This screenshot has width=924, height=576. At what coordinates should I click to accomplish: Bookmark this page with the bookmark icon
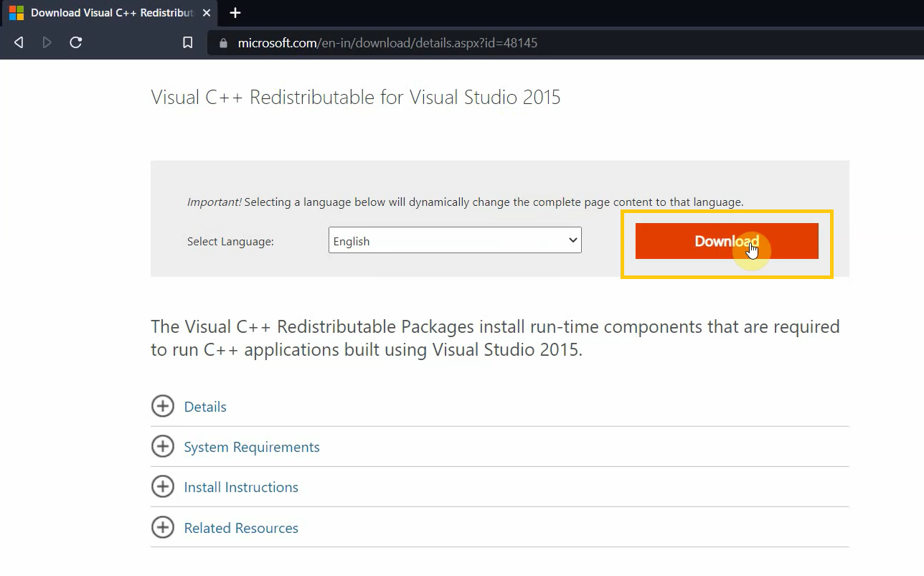point(187,43)
